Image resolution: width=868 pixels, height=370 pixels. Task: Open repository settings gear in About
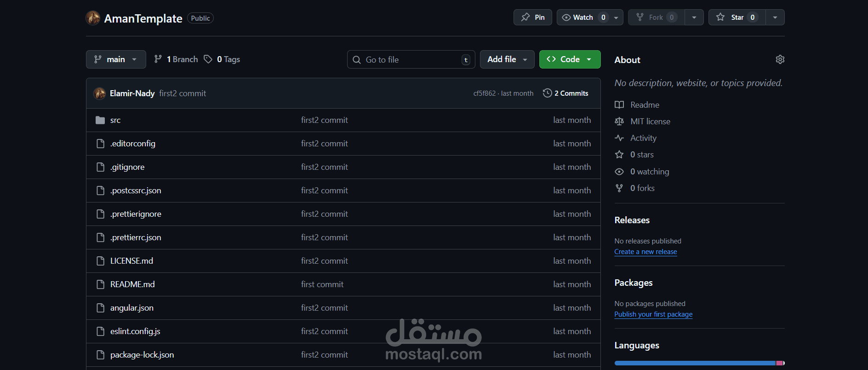(x=780, y=59)
